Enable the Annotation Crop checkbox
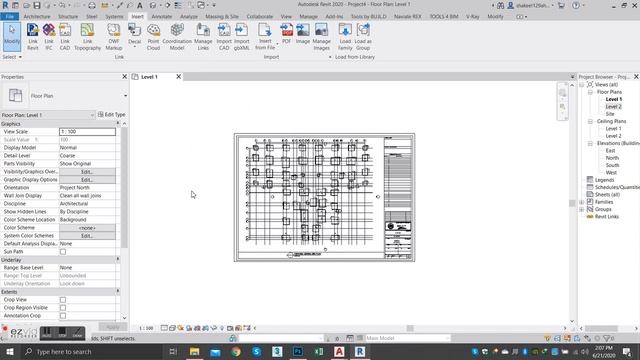The image size is (640, 360). (63, 316)
